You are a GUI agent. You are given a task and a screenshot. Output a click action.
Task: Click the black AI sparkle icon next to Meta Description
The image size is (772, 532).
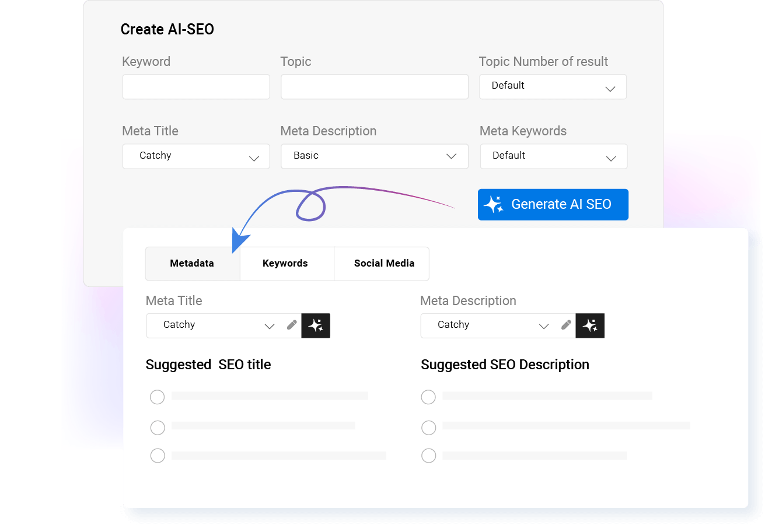pyautogui.click(x=590, y=325)
